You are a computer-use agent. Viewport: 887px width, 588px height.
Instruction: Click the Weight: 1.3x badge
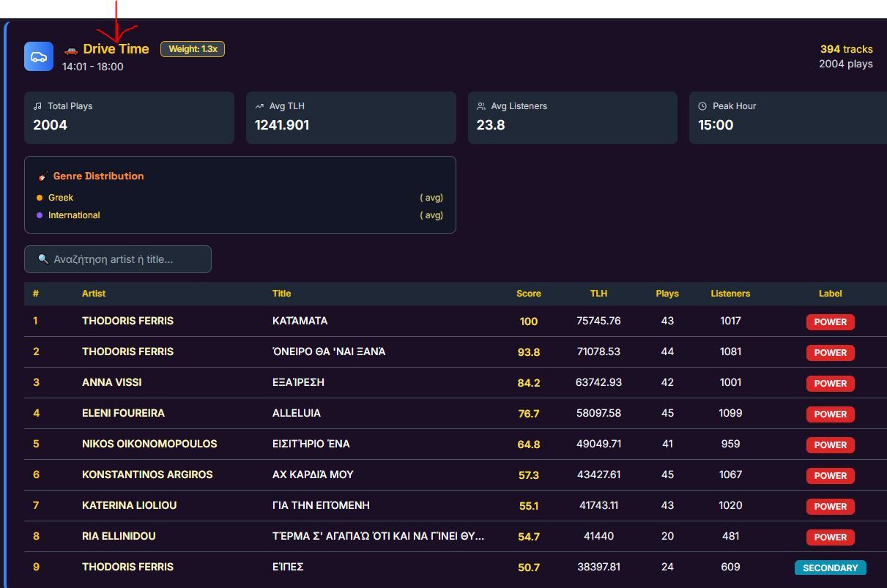click(193, 49)
